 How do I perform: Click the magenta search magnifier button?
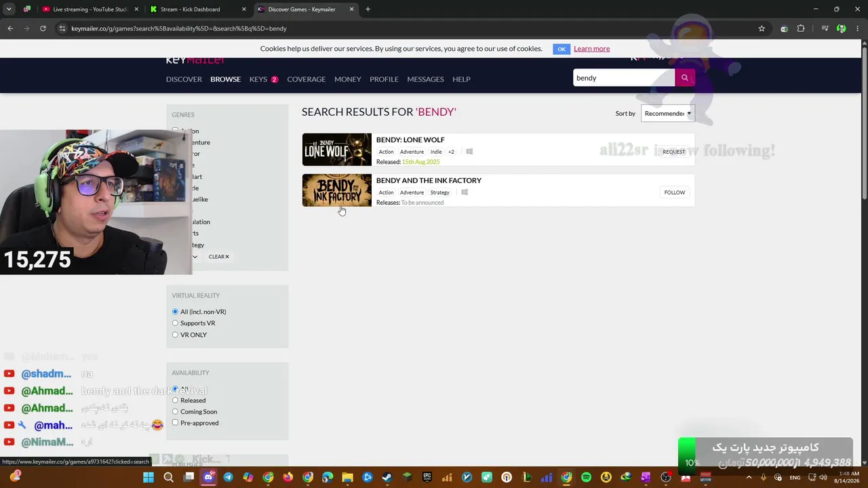(x=685, y=78)
